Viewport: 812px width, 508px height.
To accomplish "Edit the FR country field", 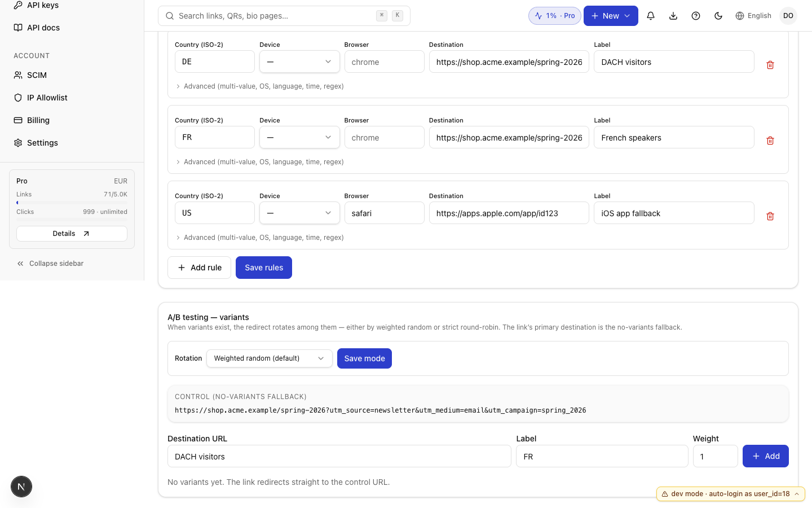I will (x=215, y=137).
